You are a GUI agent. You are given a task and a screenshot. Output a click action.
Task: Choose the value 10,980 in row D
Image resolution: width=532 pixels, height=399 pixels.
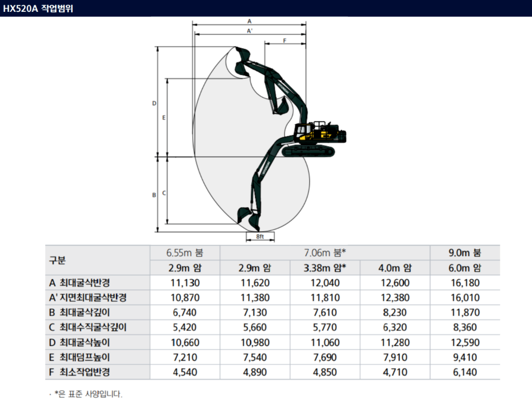[255, 342]
